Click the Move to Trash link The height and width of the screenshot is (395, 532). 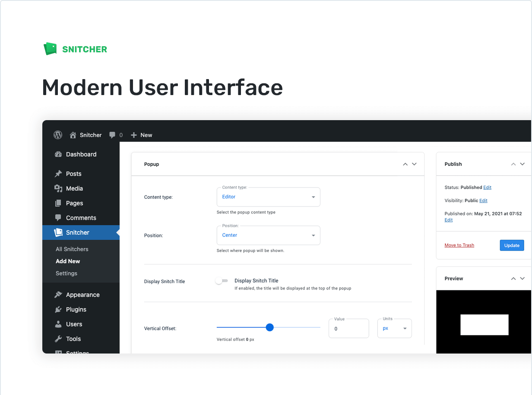[459, 245]
